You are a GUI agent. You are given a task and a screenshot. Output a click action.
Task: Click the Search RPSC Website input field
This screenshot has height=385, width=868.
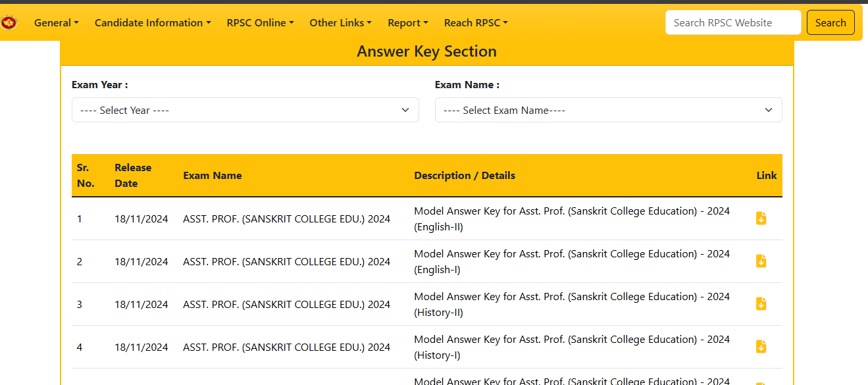pyautogui.click(x=732, y=22)
